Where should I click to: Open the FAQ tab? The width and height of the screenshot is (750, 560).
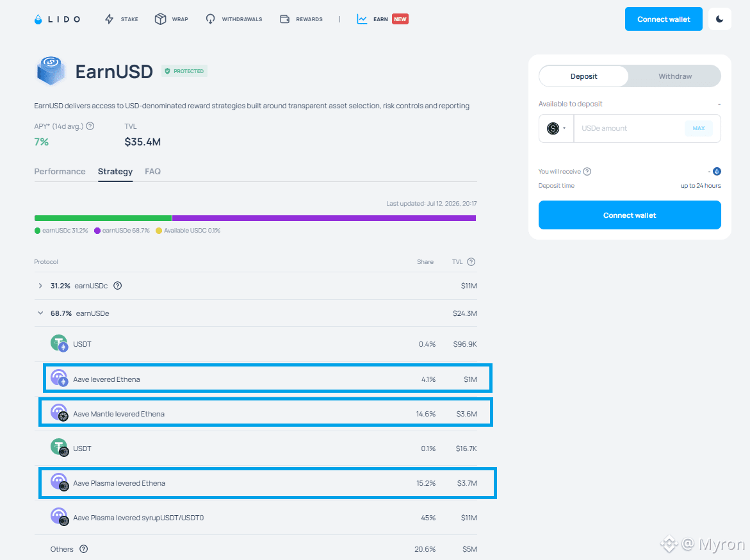tap(152, 171)
